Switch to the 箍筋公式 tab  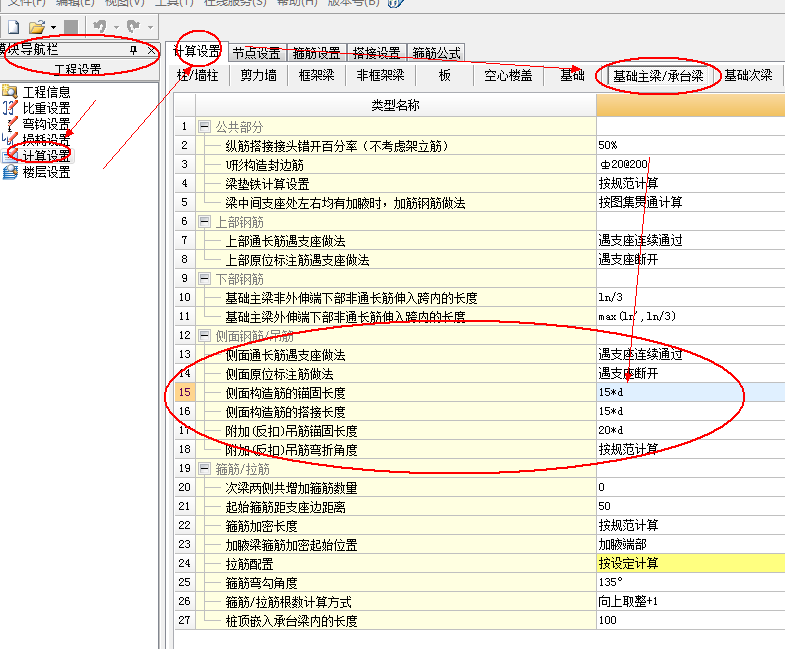(436, 53)
